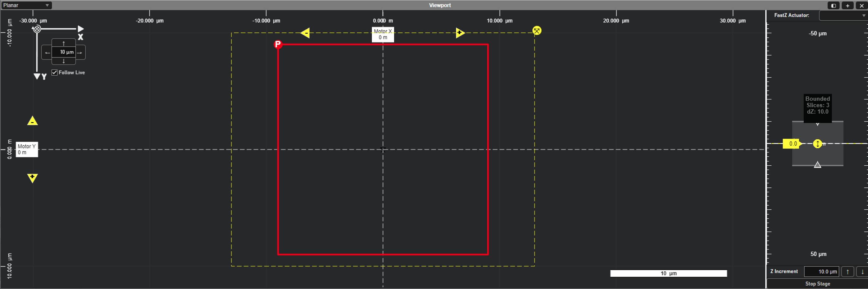Open the FastZ Actuator selection dropdown
Viewport: 868px width, 289px height.
coord(843,15)
